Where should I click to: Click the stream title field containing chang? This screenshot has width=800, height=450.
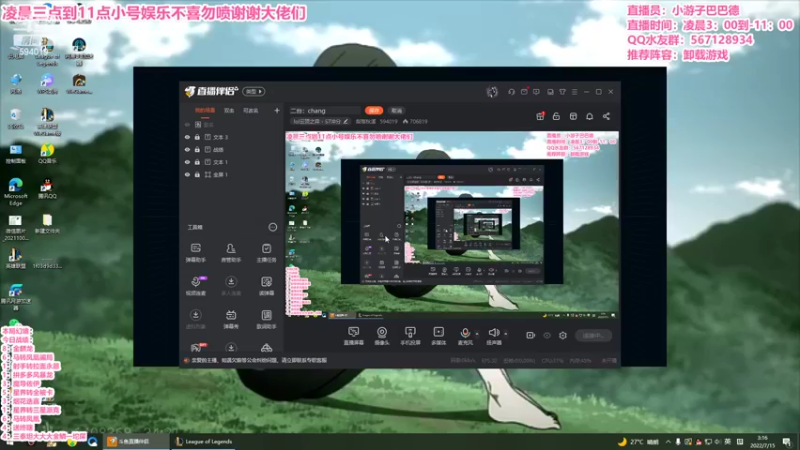pos(326,110)
